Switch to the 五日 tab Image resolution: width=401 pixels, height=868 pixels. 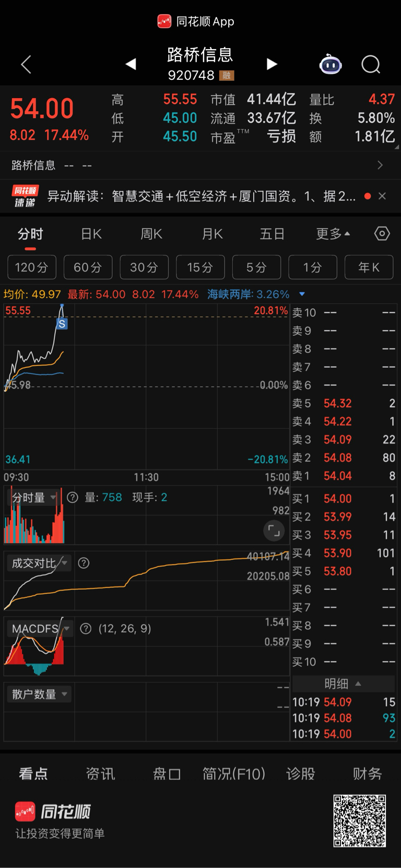(x=272, y=234)
